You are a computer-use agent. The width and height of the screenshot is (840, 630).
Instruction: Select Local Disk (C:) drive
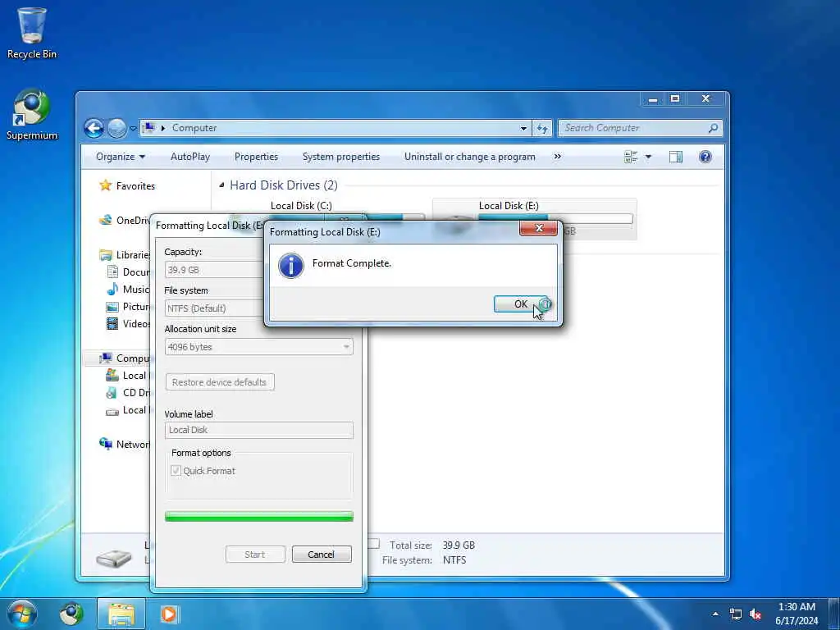point(301,206)
